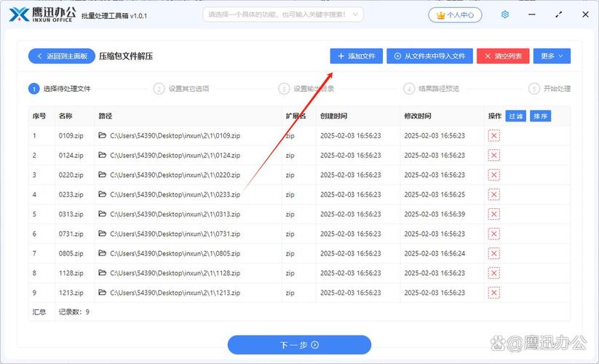Screen dimensions: 599x364
Task: Click the 鹰迅办公 logo in the title bar
Action: pos(42,15)
